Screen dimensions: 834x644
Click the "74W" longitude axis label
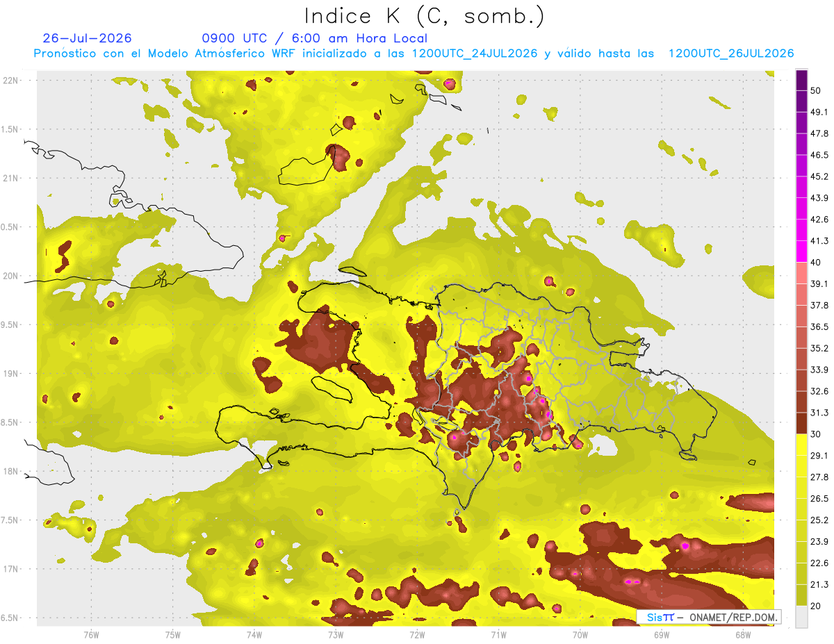[254, 635]
